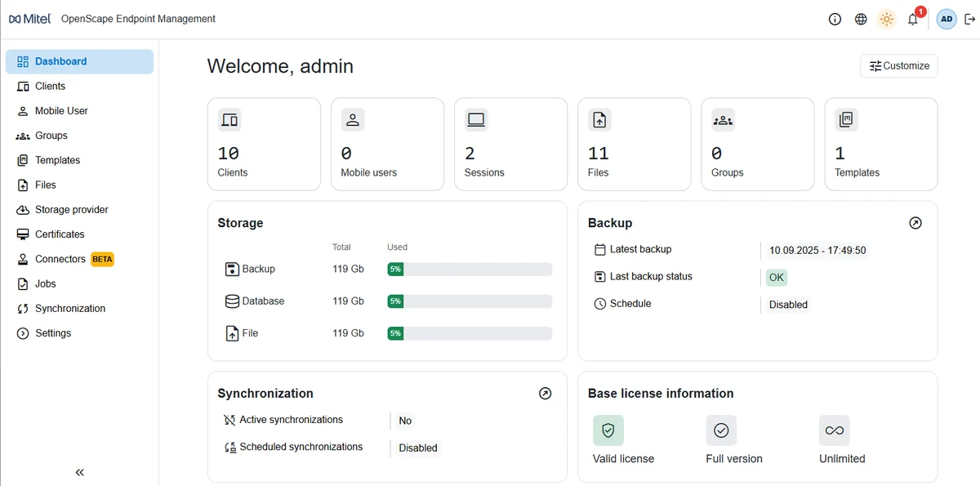Open Synchronization in the sidebar
Image resolution: width=980 pixels, height=486 pixels.
tap(79, 309)
